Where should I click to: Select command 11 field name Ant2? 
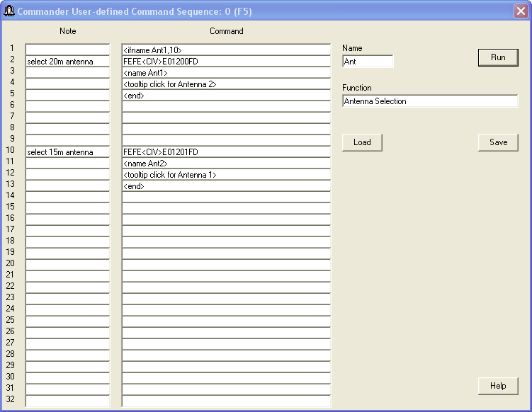(x=226, y=164)
